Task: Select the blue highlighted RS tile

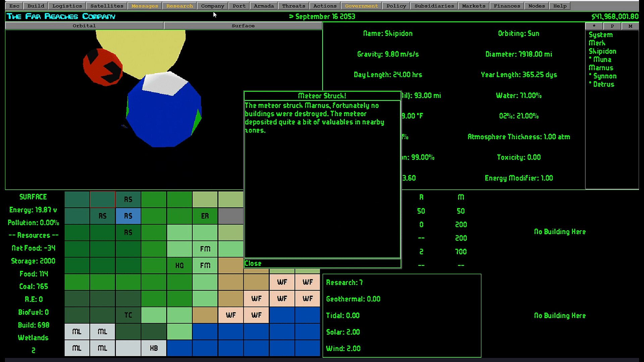Action: point(128,216)
